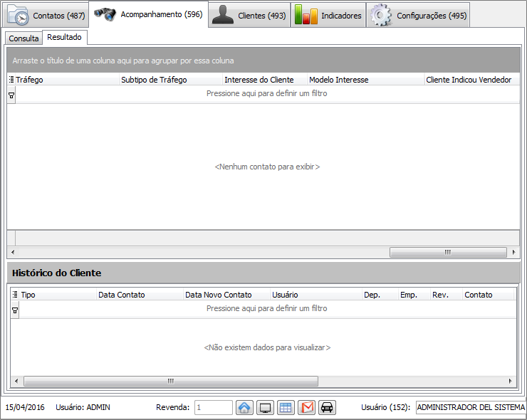Viewport: 527px width, 420px height.
Task: Click the home icon in status bar
Action: coord(244,407)
